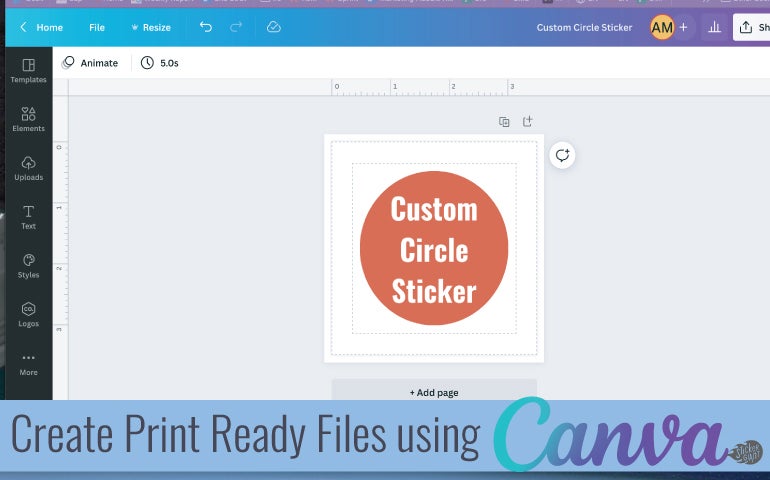770x480 pixels.
Task: Redo the last action
Action: [x=236, y=27]
